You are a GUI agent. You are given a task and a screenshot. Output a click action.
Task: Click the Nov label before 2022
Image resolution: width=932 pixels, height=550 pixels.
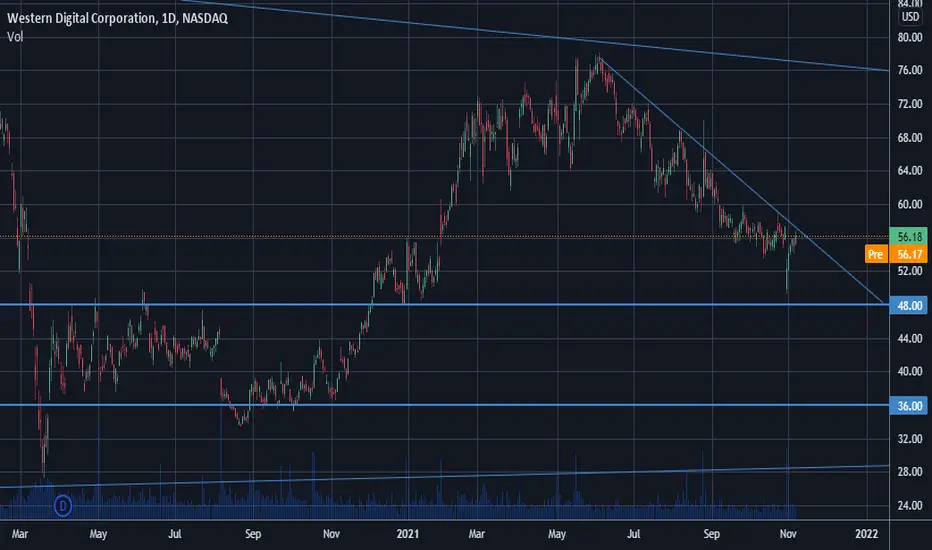788,534
